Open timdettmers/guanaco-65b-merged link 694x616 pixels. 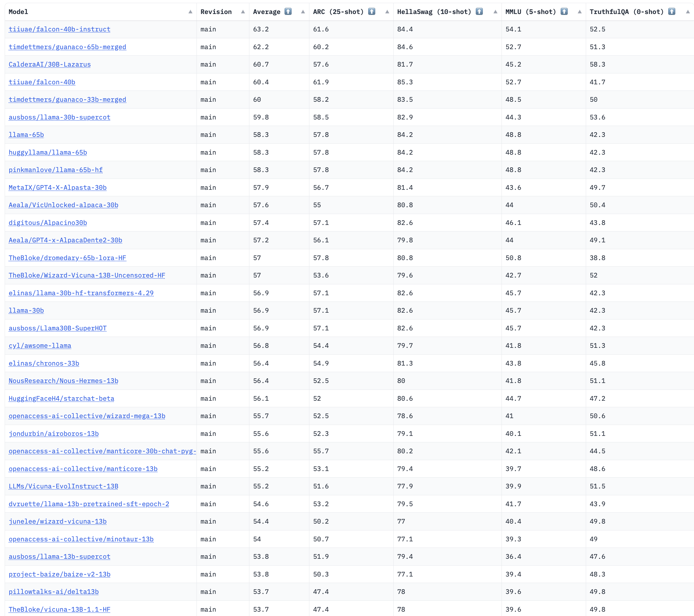point(67,47)
